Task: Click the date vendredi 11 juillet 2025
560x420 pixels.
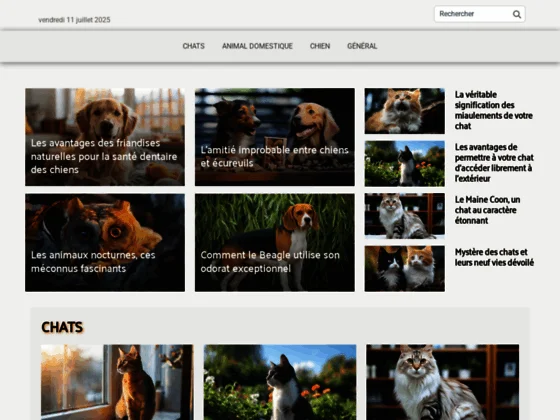Action: (x=74, y=20)
